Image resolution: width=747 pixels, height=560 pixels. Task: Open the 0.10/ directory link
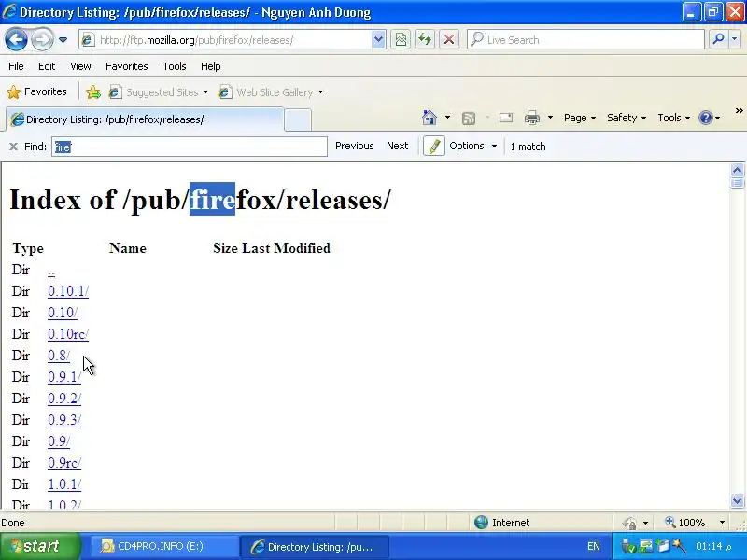click(x=63, y=313)
